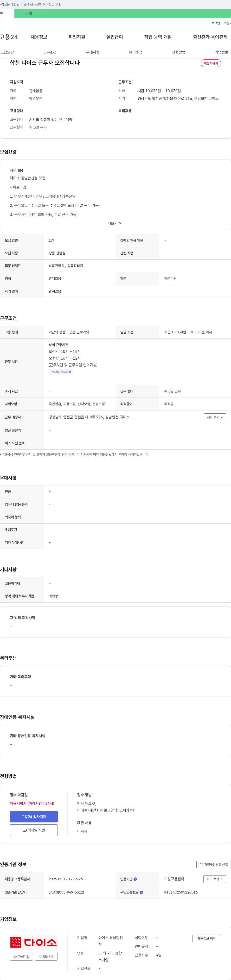Open 채용정보 이력 button
Screen dimensions: 231x980
[207, 938]
